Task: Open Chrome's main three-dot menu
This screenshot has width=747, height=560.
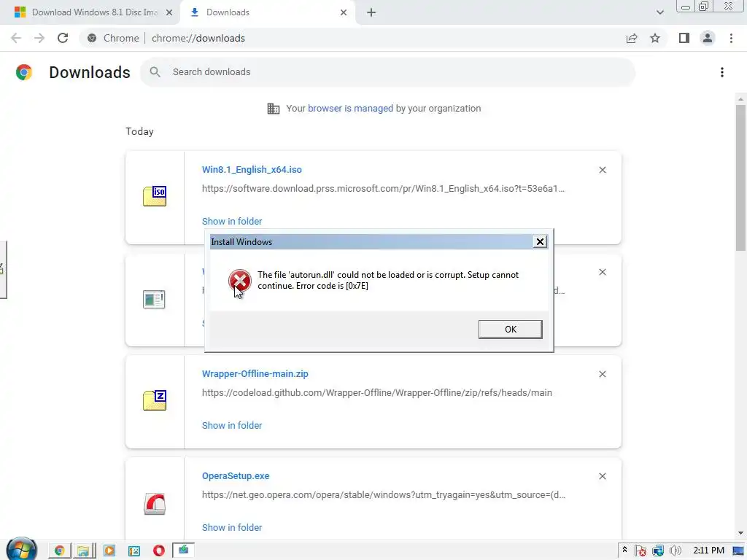Action: (x=731, y=38)
